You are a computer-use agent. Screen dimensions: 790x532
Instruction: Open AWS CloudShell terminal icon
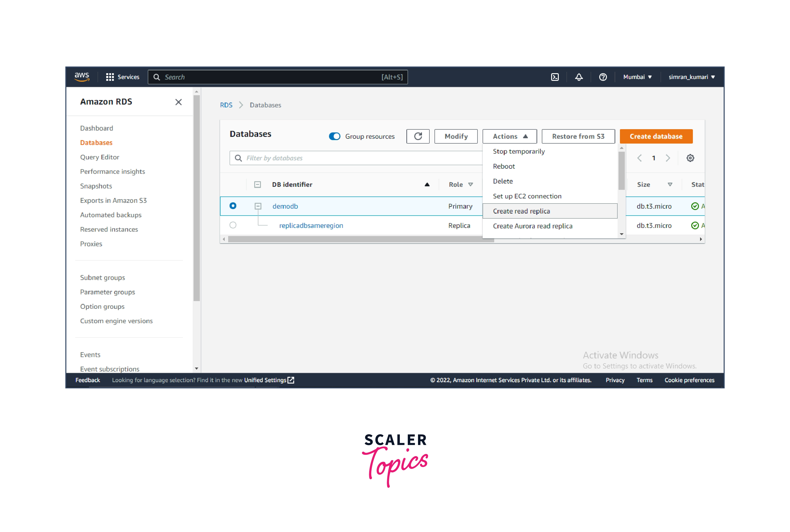pos(555,77)
